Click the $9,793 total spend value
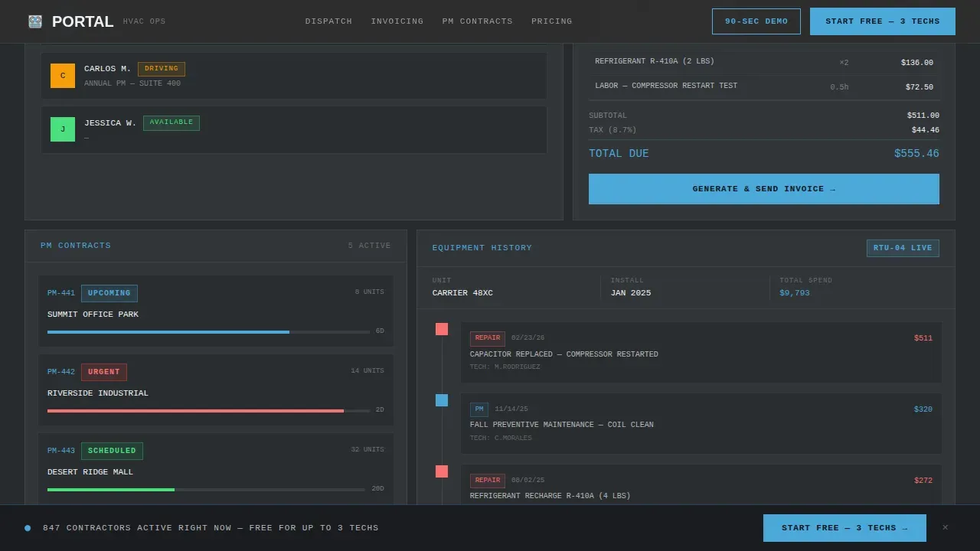This screenshot has height=551, width=980. click(x=795, y=293)
